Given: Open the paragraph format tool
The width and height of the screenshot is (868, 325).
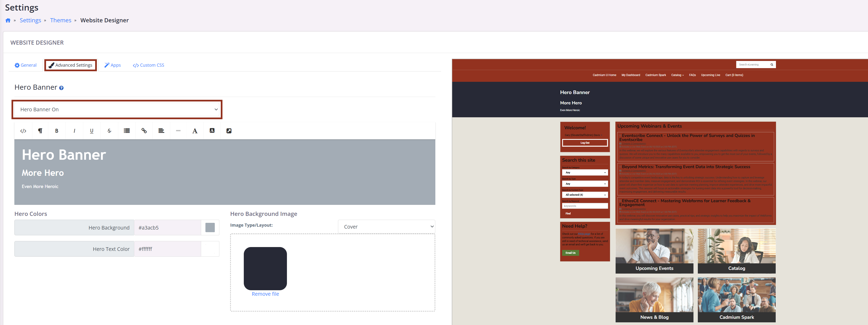Looking at the screenshot, I should [x=40, y=131].
